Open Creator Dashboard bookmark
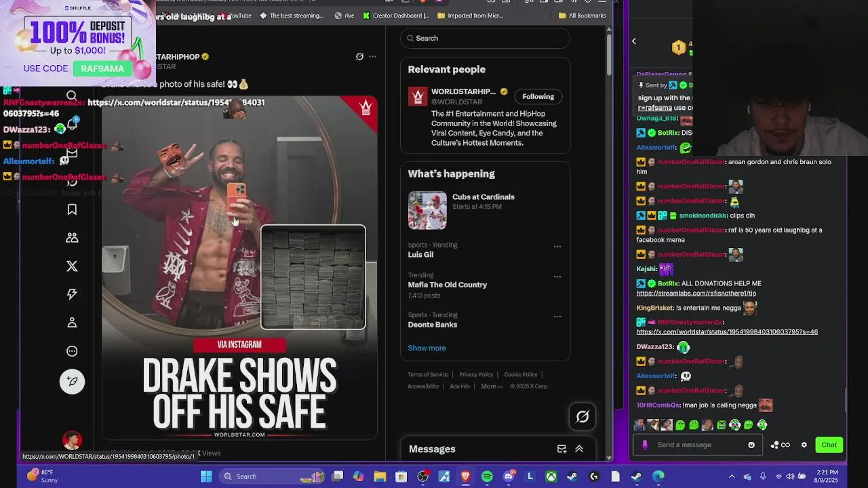Screen dimensions: 868x488 pos(396,16)
